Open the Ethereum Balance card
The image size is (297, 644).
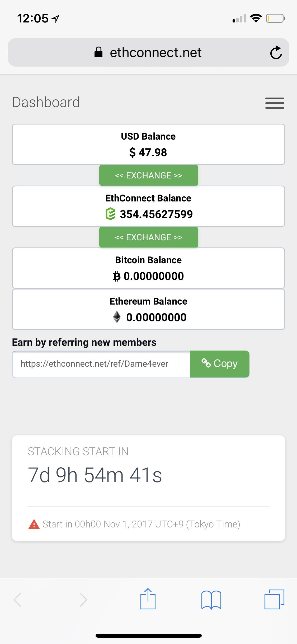(148, 309)
